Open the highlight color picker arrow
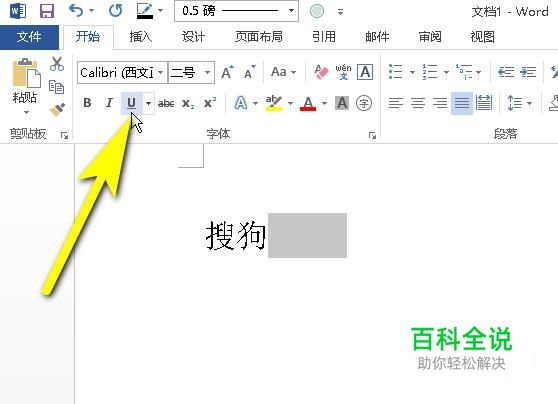Screen dimensions: 558x404 tap(290, 104)
